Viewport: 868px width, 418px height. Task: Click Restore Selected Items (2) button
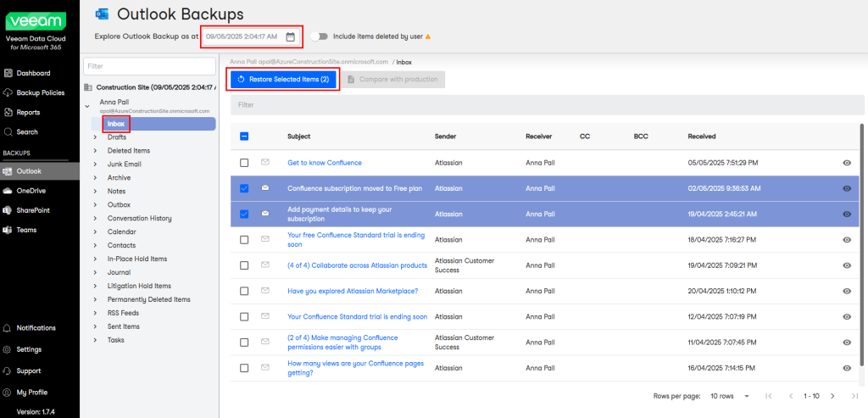coord(283,79)
